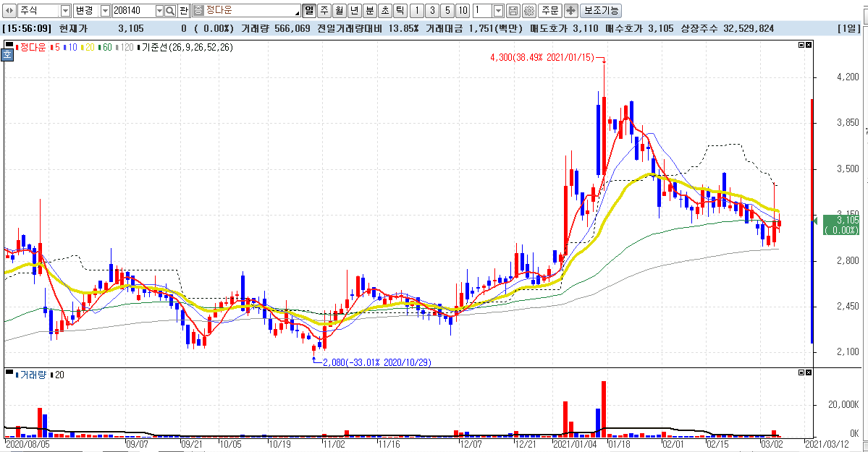This screenshot has width=868, height=452.
Task: Click the 2020/08/05 date axis label
Action: [x=28, y=444]
